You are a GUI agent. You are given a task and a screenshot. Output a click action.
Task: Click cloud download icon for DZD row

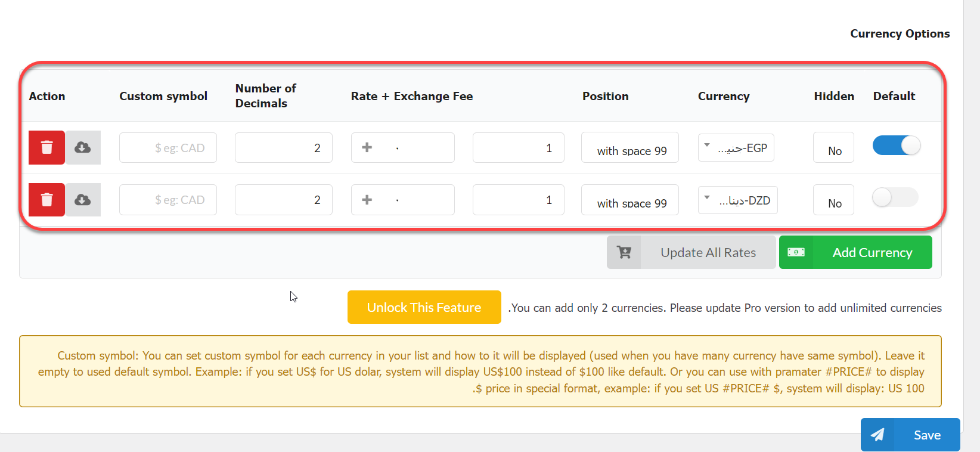tap(83, 200)
